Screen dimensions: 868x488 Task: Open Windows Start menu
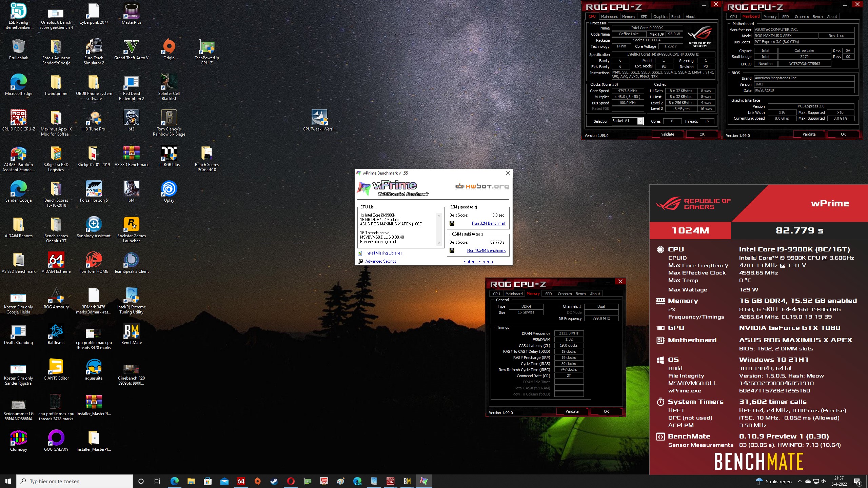[x=8, y=481]
